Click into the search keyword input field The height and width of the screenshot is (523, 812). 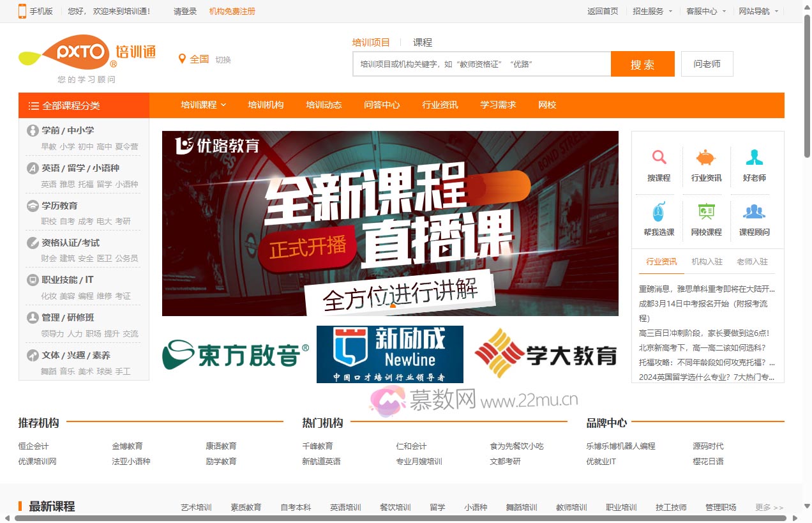tap(481, 64)
